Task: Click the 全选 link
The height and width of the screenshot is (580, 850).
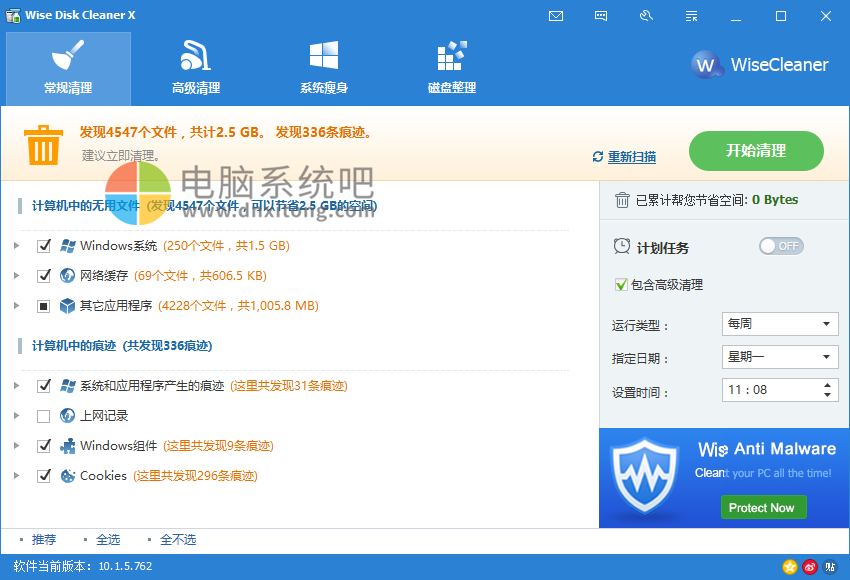Action: pyautogui.click(x=108, y=540)
